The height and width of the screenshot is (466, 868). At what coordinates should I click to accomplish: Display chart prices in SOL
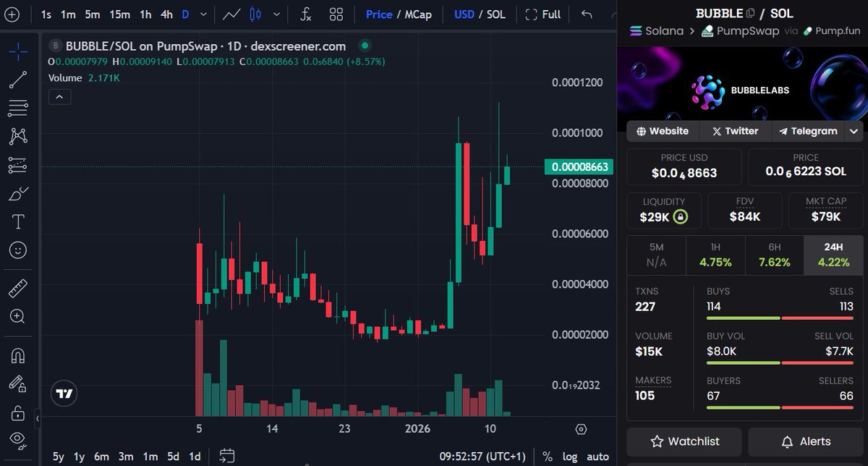coord(495,14)
